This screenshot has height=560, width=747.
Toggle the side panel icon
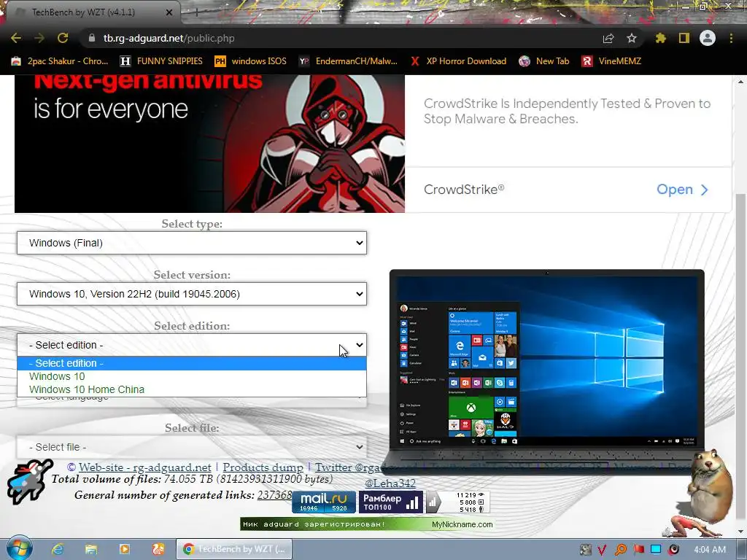tap(684, 38)
